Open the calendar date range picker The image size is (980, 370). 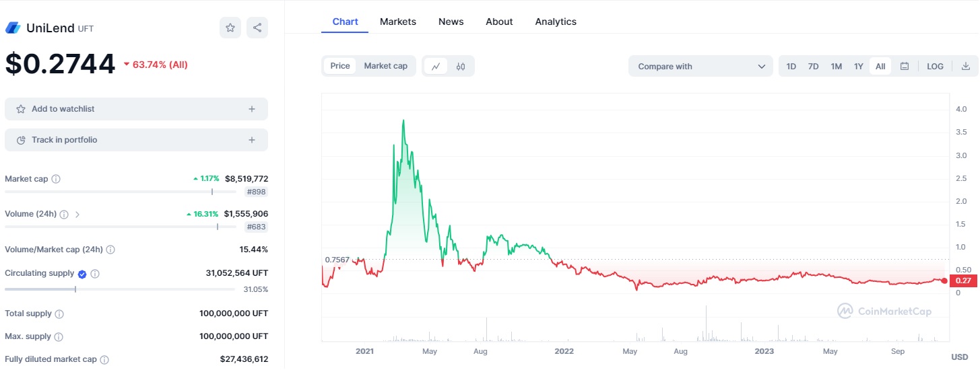pos(905,66)
